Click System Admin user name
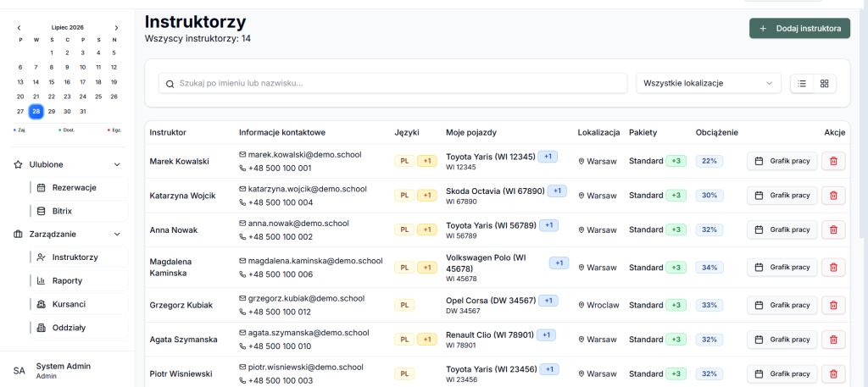 63,366
